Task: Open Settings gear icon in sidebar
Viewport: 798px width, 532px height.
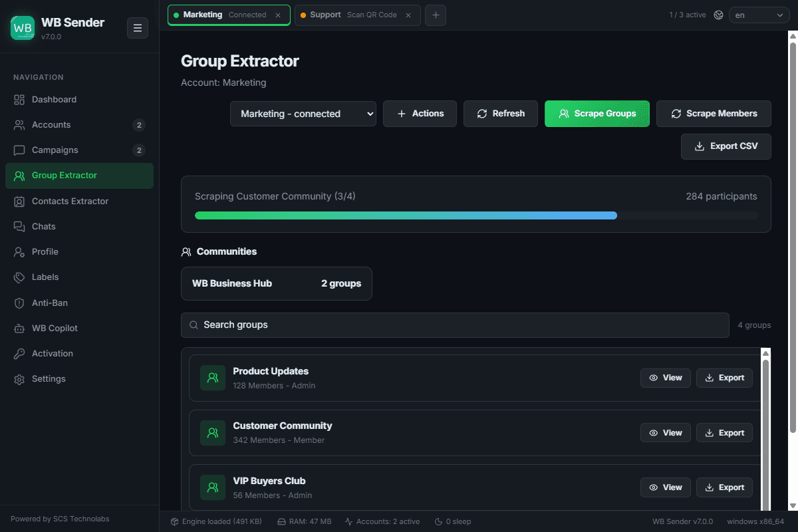Action: pos(19,379)
